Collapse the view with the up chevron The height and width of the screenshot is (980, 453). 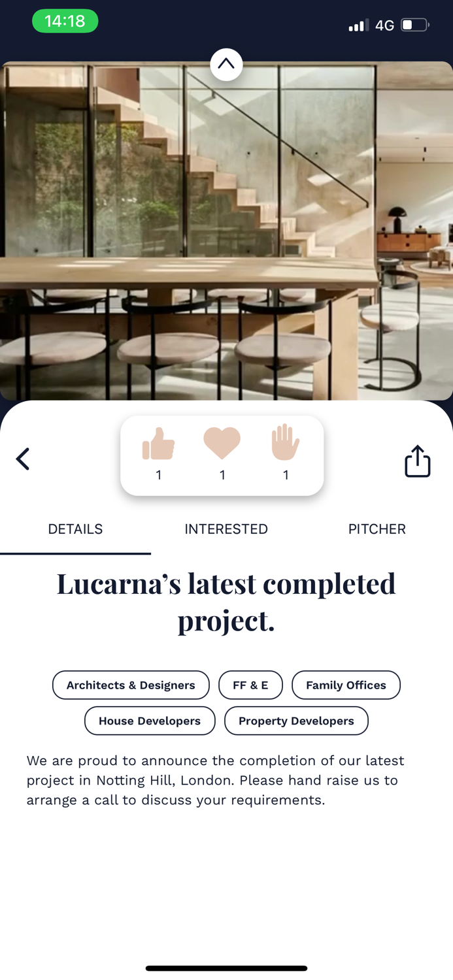point(226,64)
